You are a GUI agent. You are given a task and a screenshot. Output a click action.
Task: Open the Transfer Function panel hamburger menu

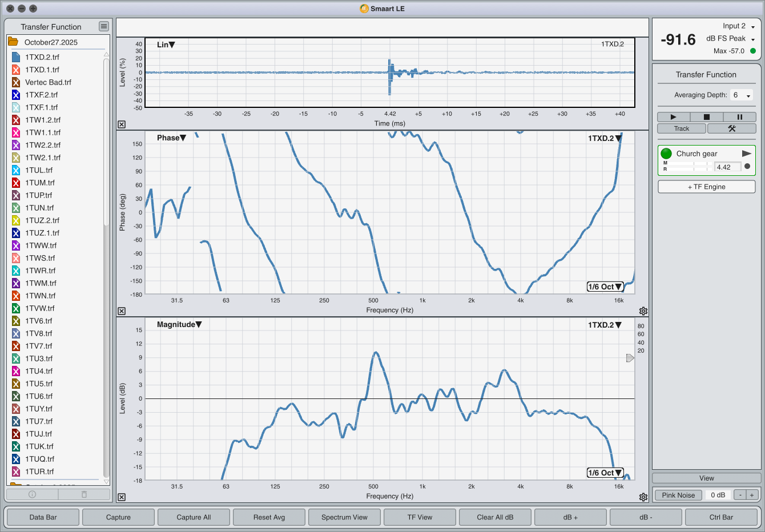(103, 26)
